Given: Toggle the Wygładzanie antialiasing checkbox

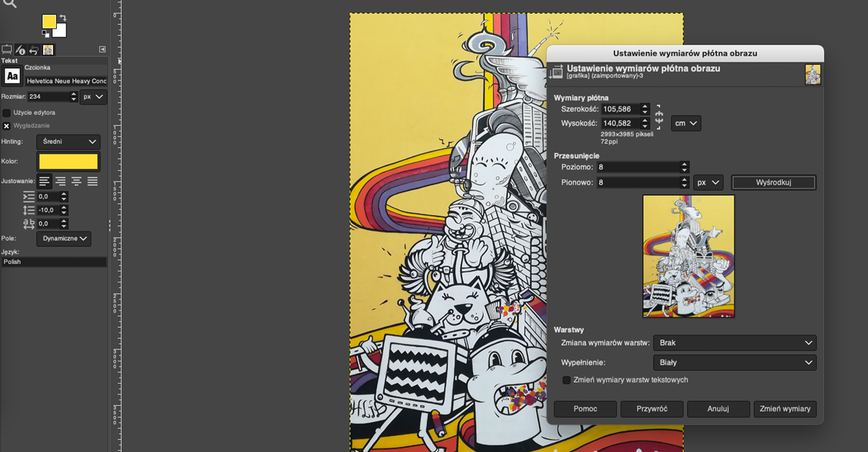Looking at the screenshot, I should point(6,126).
